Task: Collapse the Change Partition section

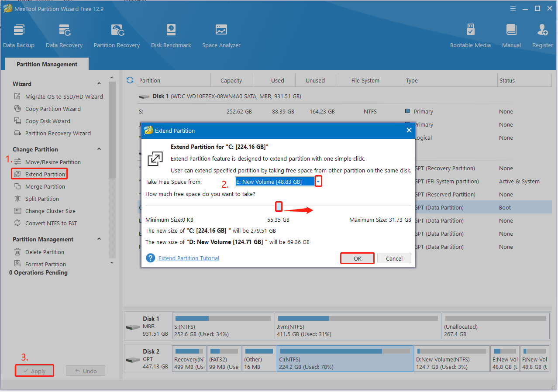Action: pyautogui.click(x=99, y=149)
